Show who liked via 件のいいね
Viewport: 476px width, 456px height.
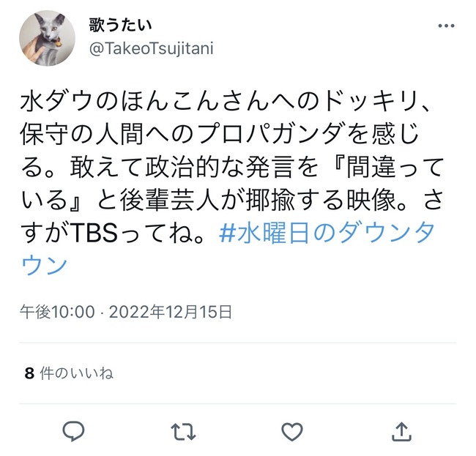76,373
